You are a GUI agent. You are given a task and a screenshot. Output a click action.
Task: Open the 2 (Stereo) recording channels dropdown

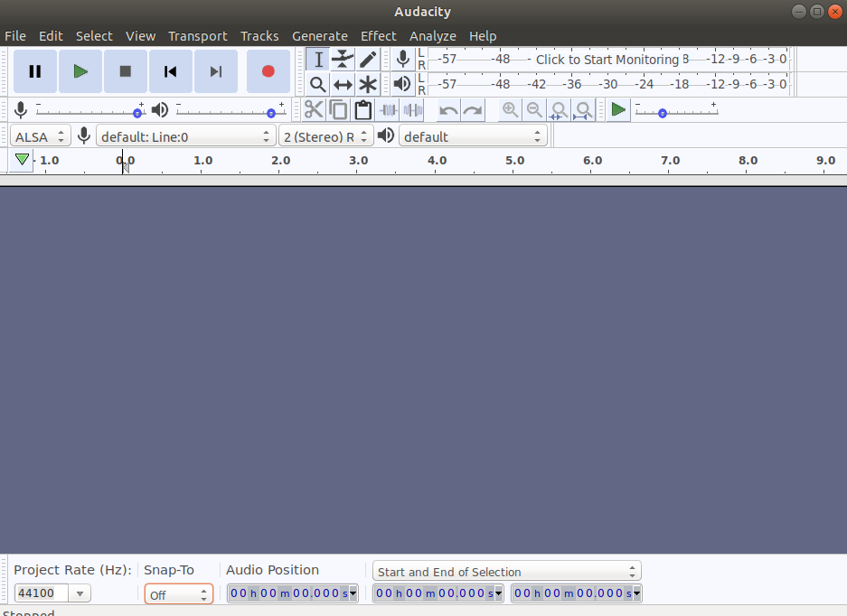325,136
